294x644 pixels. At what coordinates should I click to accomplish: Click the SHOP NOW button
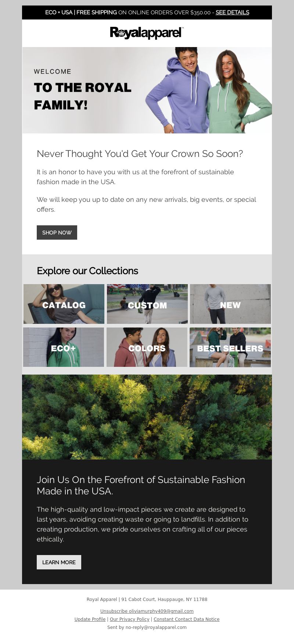pyautogui.click(x=57, y=232)
